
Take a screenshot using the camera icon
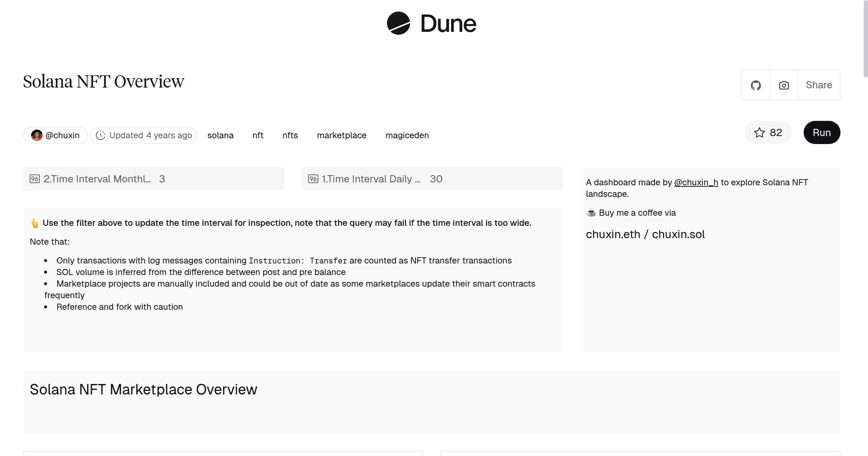[x=783, y=85]
